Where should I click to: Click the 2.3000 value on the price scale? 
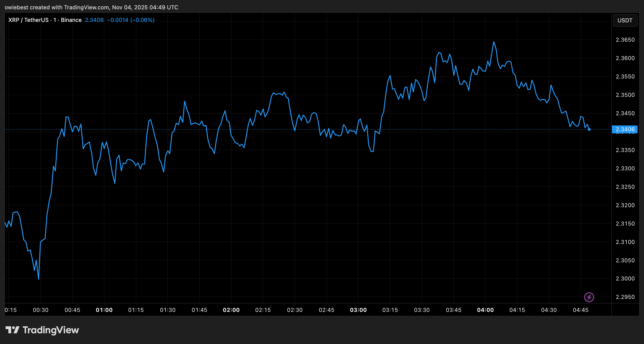point(626,279)
